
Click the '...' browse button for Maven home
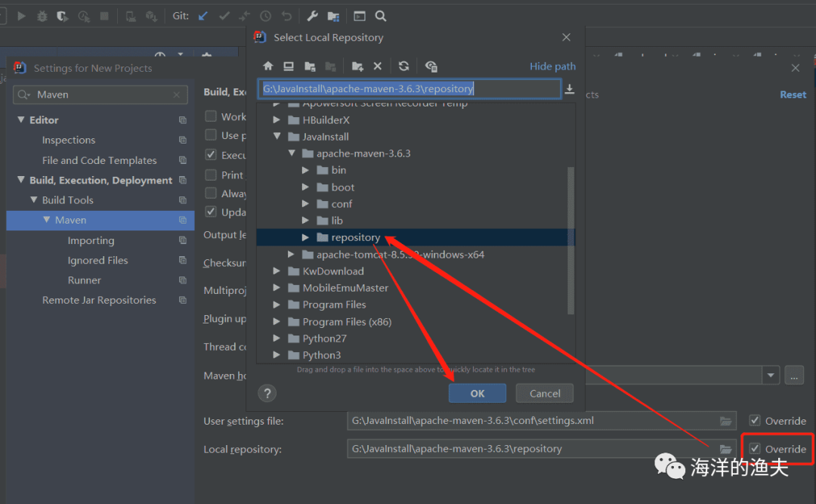(x=794, y=375)
